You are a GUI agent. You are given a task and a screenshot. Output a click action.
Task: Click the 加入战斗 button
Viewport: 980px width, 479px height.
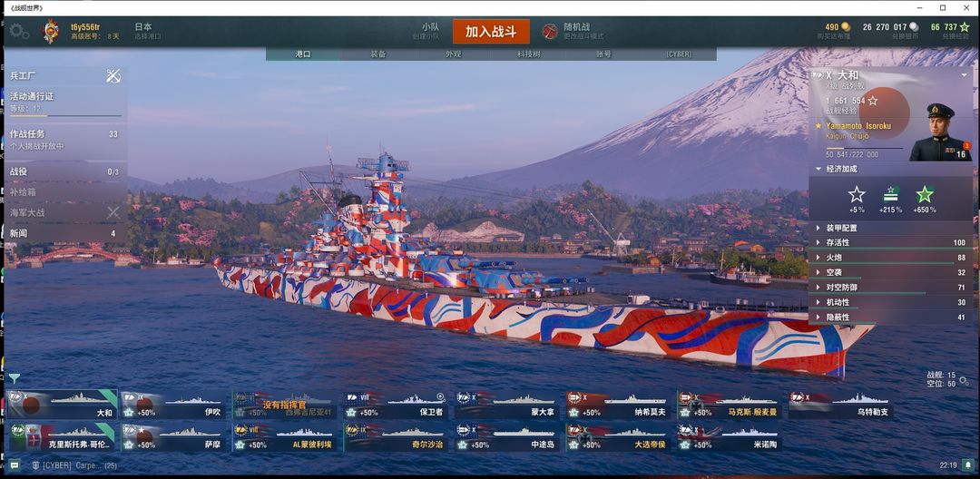pyautogui.click(x=491, y=32)
